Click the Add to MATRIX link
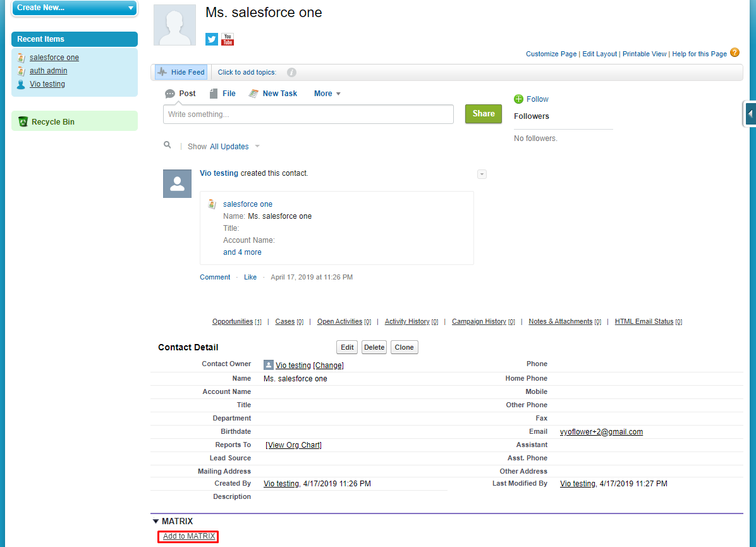Screen dimensions: 756x547 [189, 536]
